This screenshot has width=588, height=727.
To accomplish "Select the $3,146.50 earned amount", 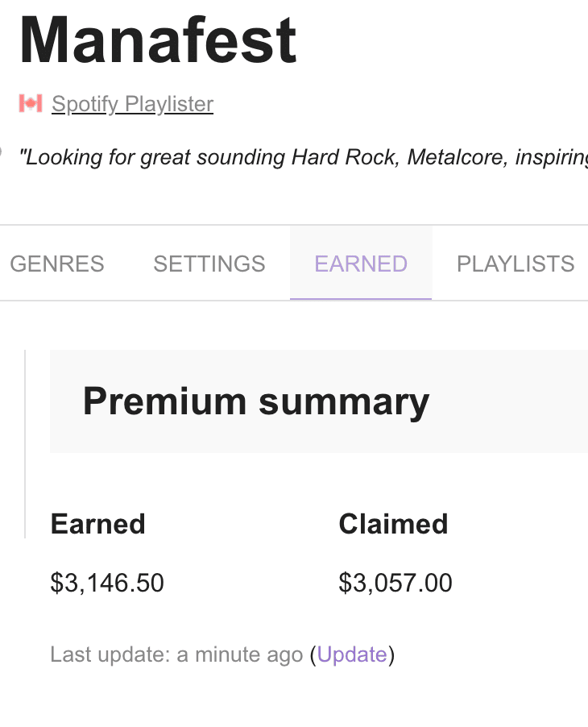I will tap(107, 583).
